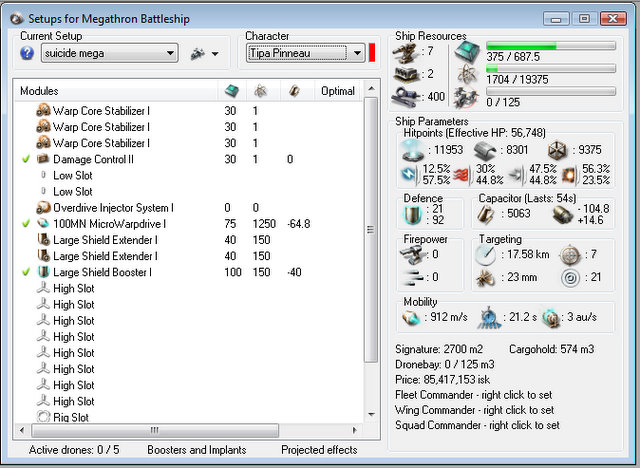
Task: Toggle the Large Shield Booster I checkmark
Action: pos(26,272)
